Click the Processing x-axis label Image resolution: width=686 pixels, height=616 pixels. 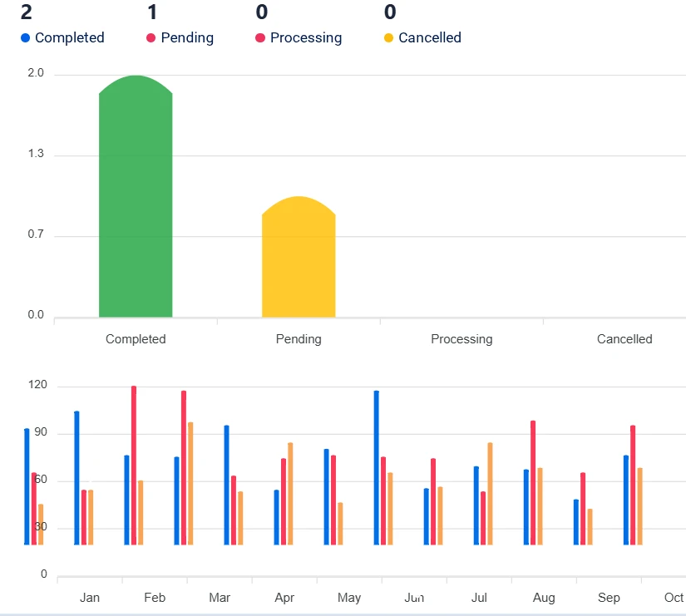461,339
